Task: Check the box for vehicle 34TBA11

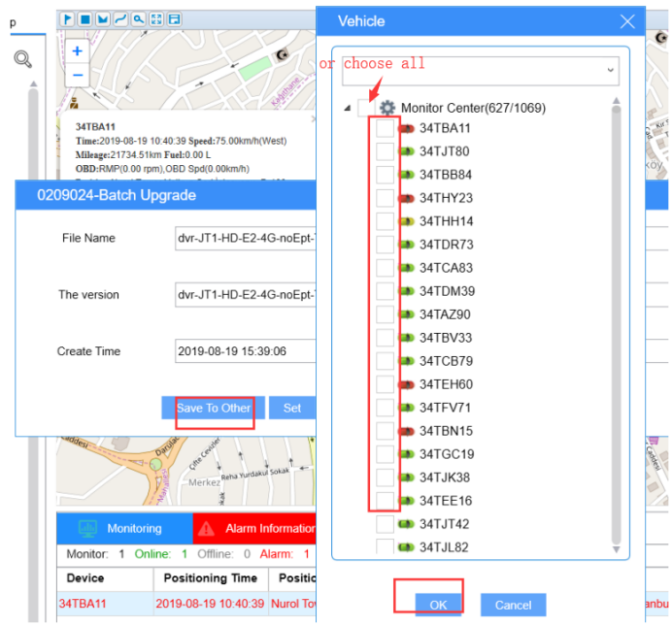Action: [x=386, y=128]
